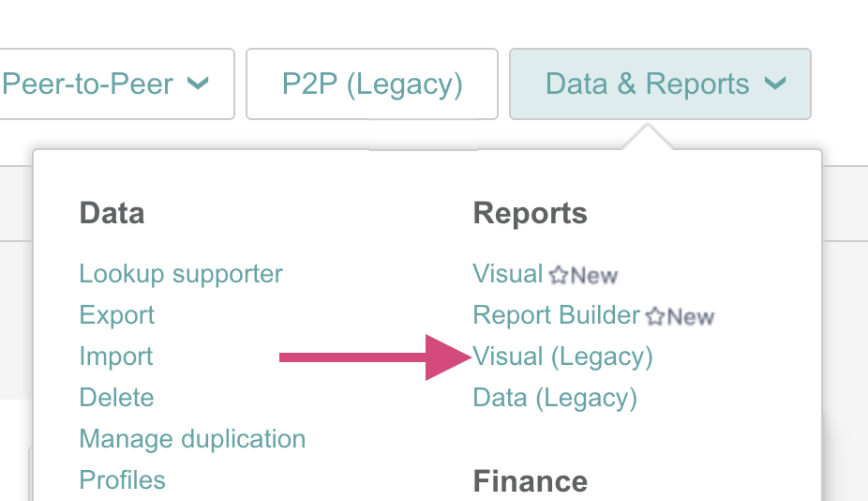Select the Export option
868x501 pixels.
[117, 315]
